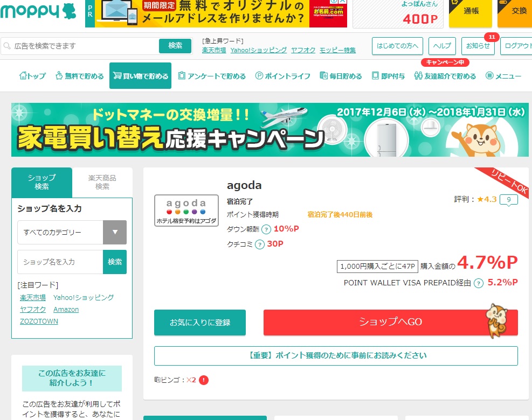Click 楽天市場 trending word link

(214, 50)
